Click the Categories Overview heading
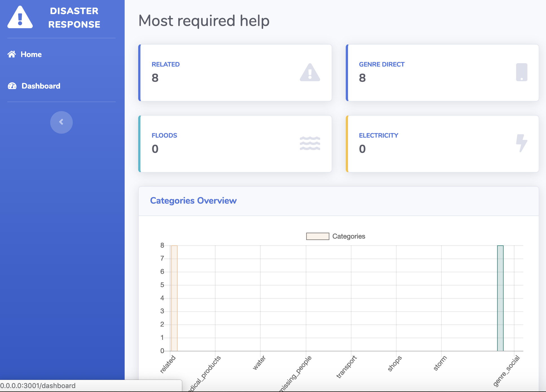This screenshot has width=546, height=392. (193, 201)
